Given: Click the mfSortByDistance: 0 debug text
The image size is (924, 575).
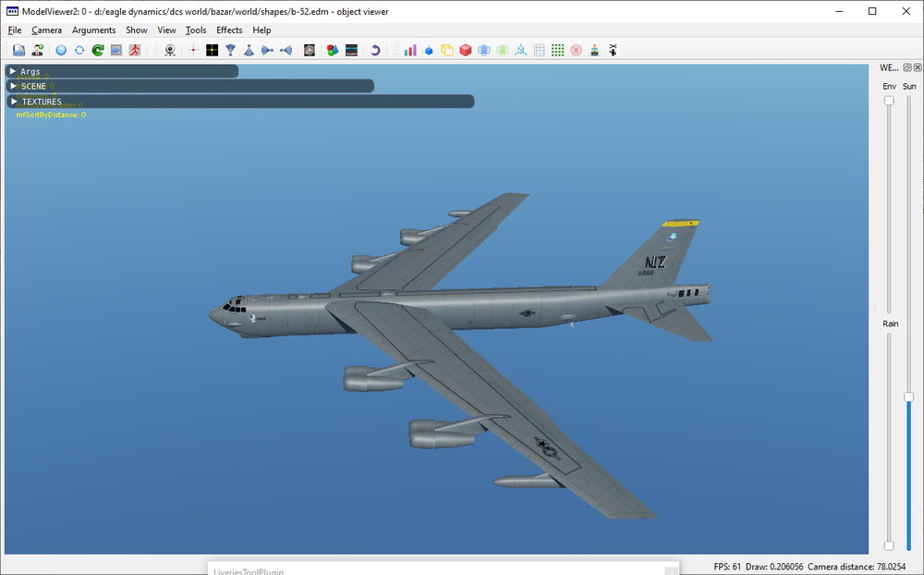Looking at the screenshot, I should click(51, 115).
